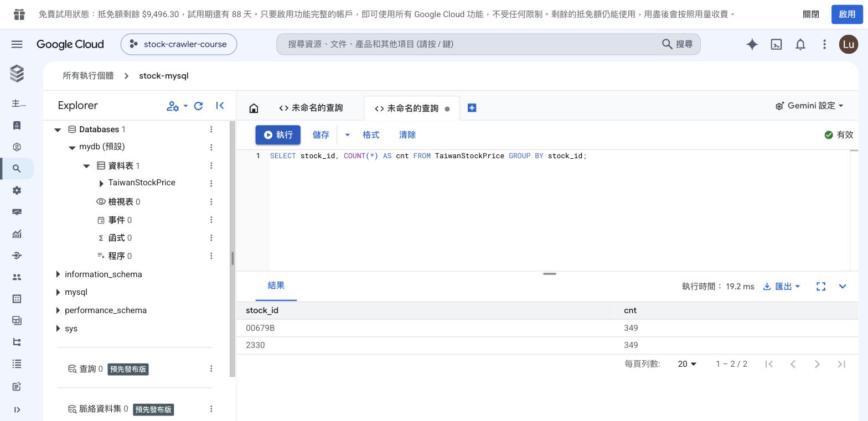Navigate to 所有執行個體 breadcrumb link
The image size is (868, 421).
(x=88, y=76)
